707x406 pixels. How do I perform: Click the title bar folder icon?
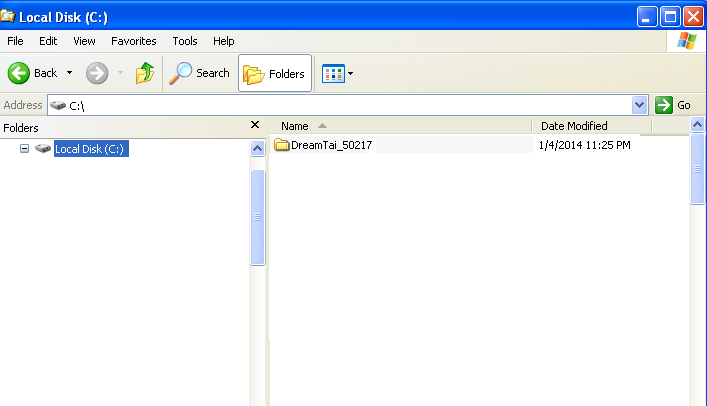[x=8, y=16]
